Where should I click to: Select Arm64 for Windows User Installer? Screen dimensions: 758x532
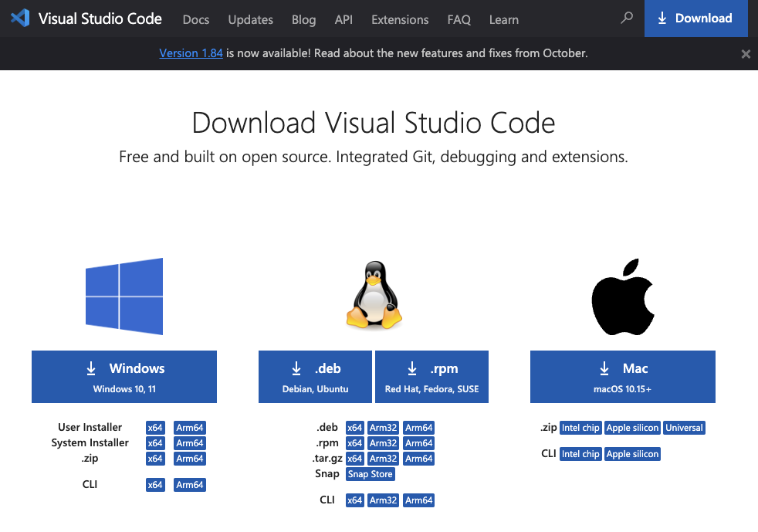tap(190, 428)
